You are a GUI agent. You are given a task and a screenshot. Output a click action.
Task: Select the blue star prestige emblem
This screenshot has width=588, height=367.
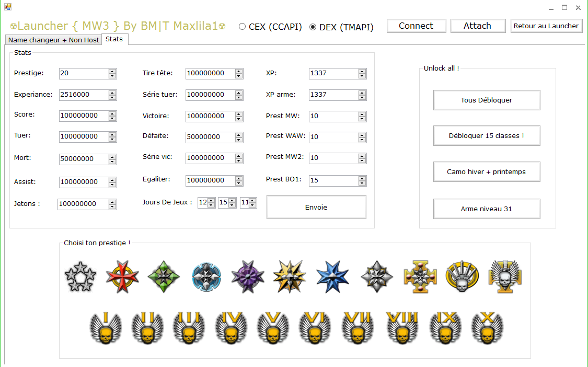332,277
